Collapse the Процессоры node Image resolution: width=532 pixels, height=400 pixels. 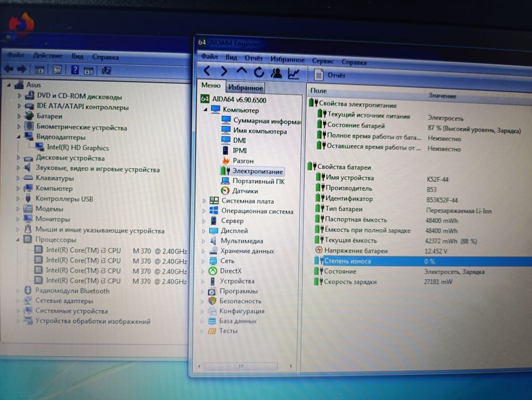(x=18, y=239)
